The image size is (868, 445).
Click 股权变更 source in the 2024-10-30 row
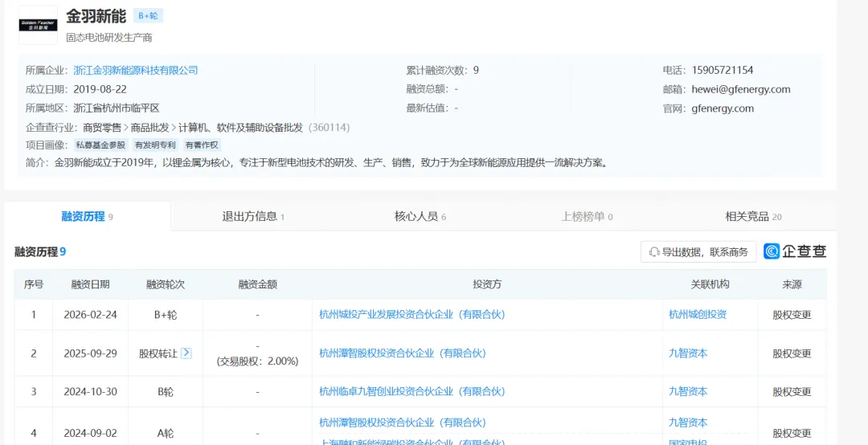pyautogui.click(x=792, y=391)
